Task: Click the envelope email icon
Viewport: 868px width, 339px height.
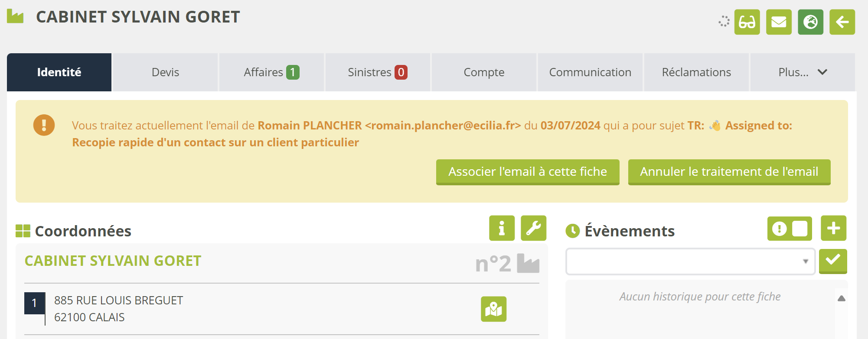Action: click(779, 22)
